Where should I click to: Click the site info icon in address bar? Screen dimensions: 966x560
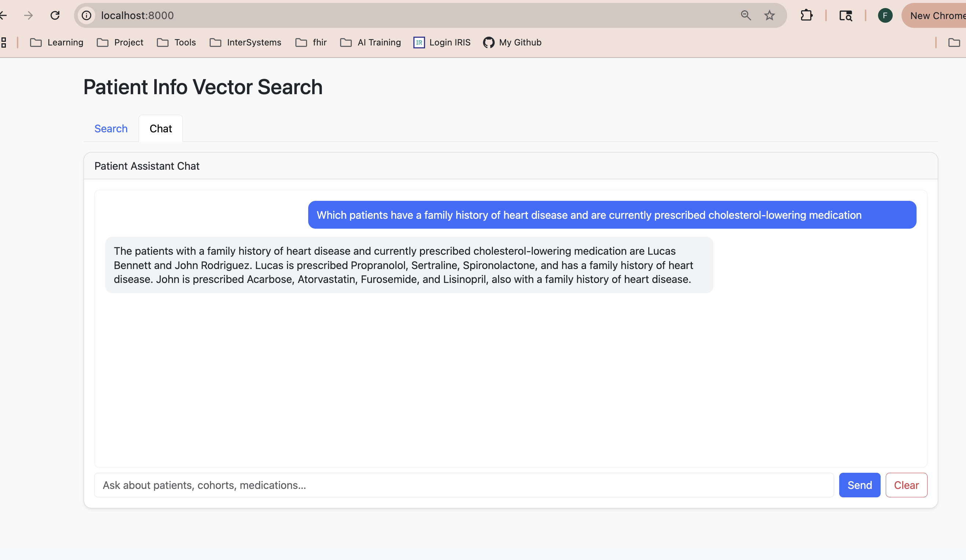(x=86, y=15)
